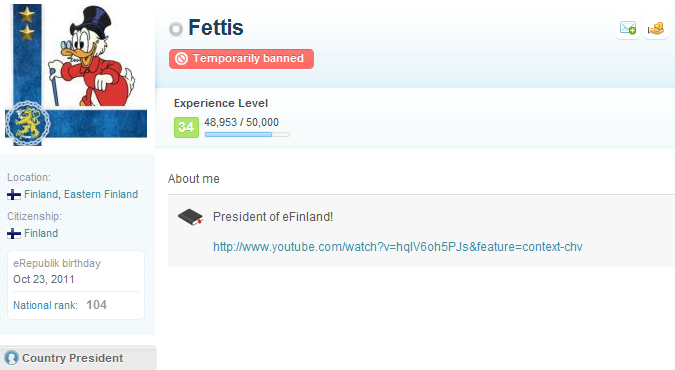Click the Finland flag icon under Citizenship
Image resolution: width=675 pixels, height=370 pixels.
click(14, 233)
